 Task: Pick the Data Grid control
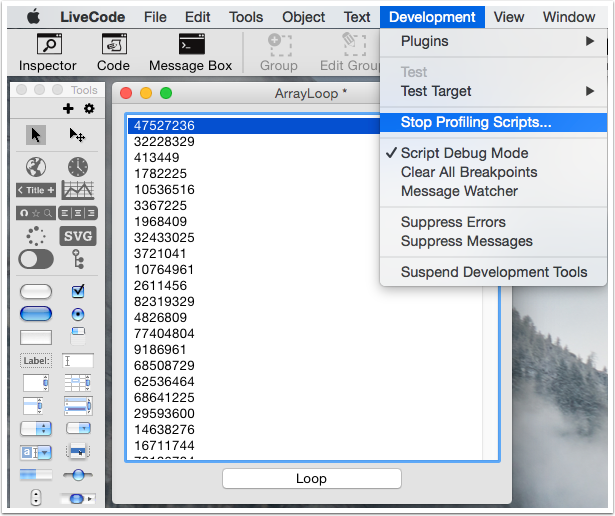pos(78,405)
